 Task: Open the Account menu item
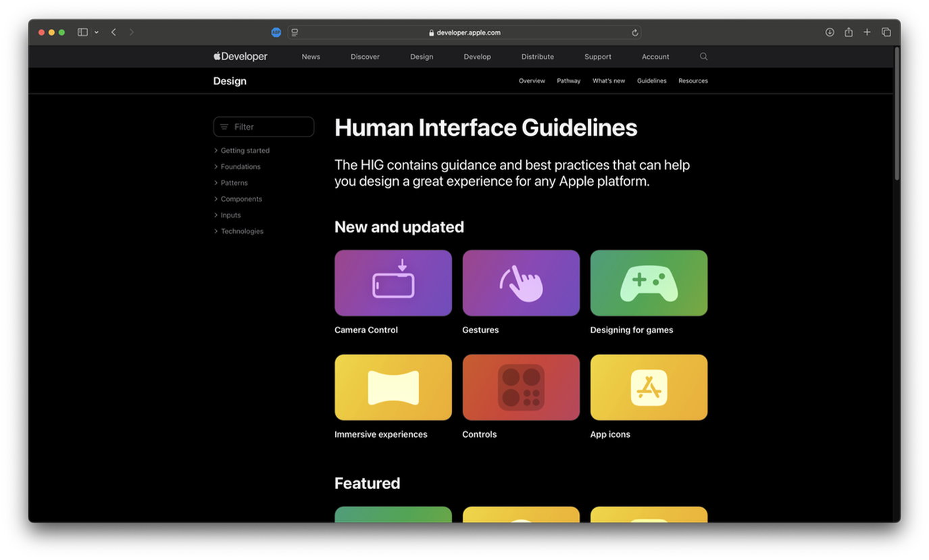655,57
